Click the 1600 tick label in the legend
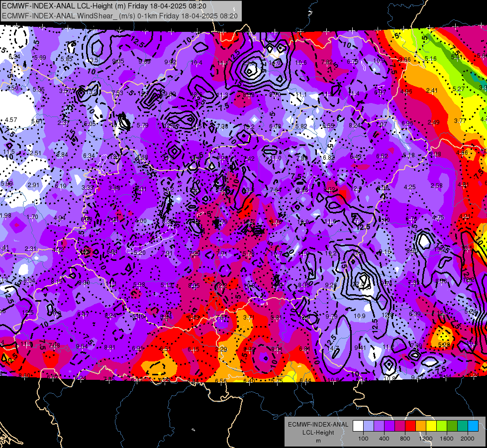This screenshot has width=487, height=448. pyautogui.click(x=446, y=439)
